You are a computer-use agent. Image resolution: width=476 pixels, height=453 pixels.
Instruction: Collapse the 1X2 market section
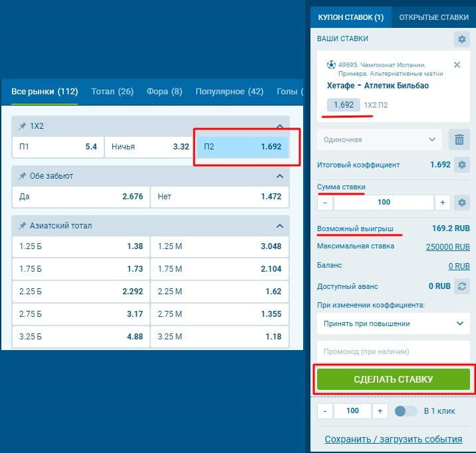280,126
